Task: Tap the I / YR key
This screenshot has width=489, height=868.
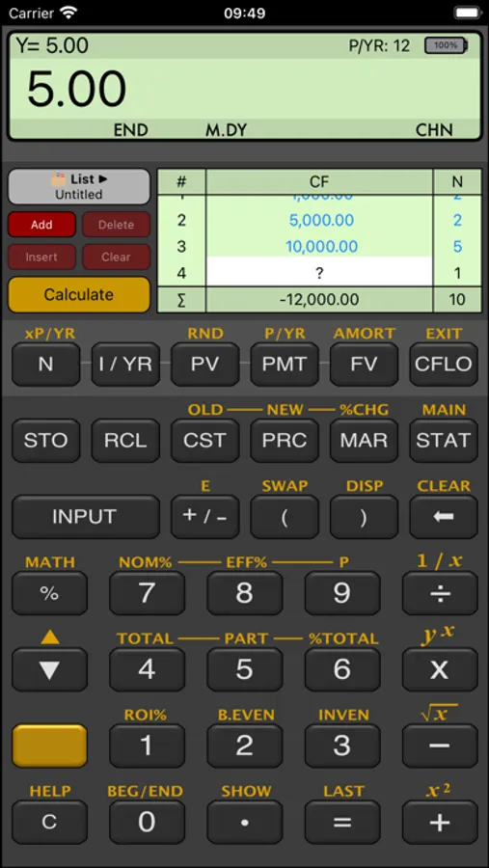Action: [125, 365]
